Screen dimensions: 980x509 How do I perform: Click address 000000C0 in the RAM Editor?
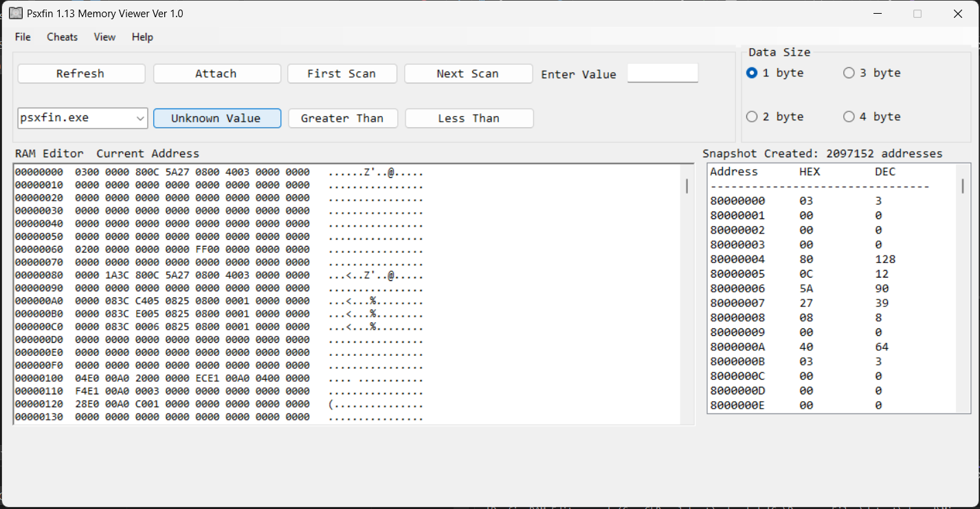click(x=39, y=326)
